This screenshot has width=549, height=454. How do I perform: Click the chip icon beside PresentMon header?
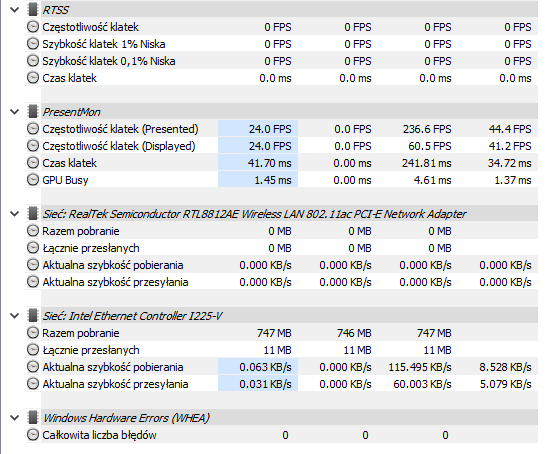point(33,112)
